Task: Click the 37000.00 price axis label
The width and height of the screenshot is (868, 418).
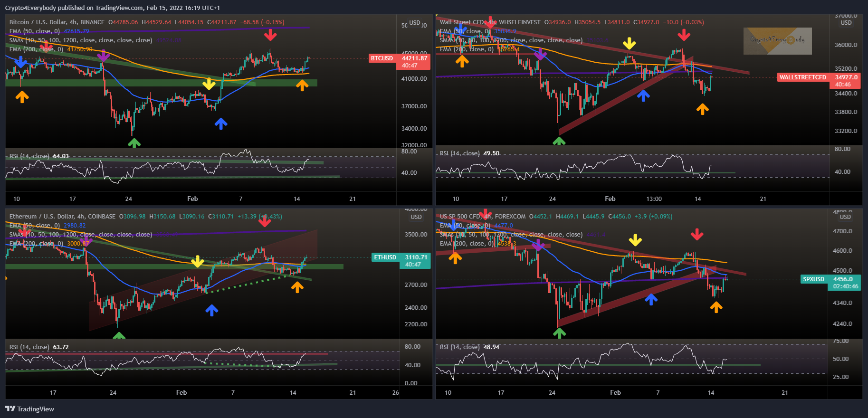Action: coord(414,106)
